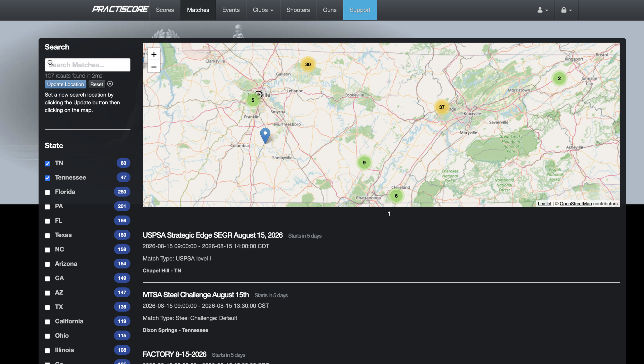
Task: Zoom in on the map
Action: pyautogui.click(x=154, y=54)
